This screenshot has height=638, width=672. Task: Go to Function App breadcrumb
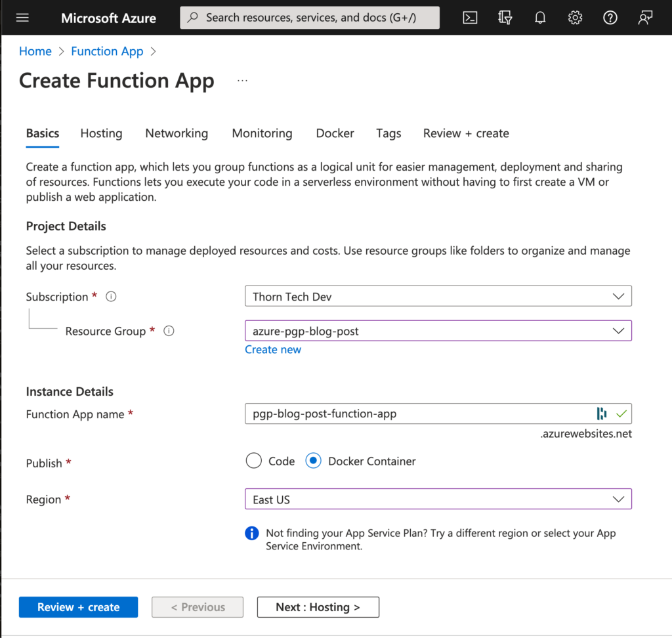coord(107,51)
